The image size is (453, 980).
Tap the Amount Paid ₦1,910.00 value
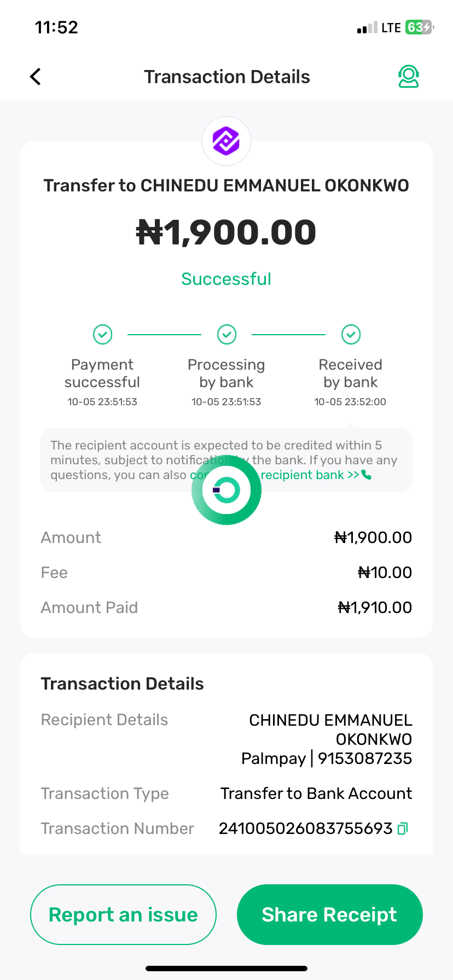375,608
